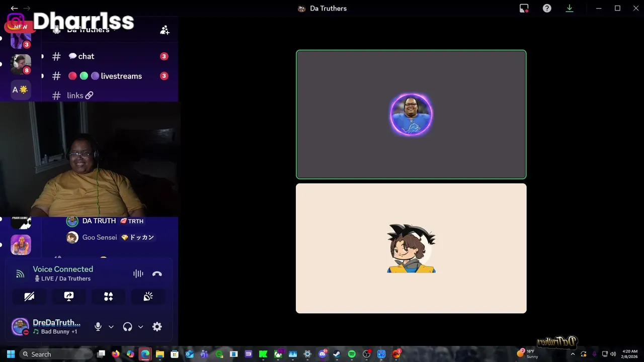
Task: Open Microsoft Edge on the taskbar
Action: point(145,354)
